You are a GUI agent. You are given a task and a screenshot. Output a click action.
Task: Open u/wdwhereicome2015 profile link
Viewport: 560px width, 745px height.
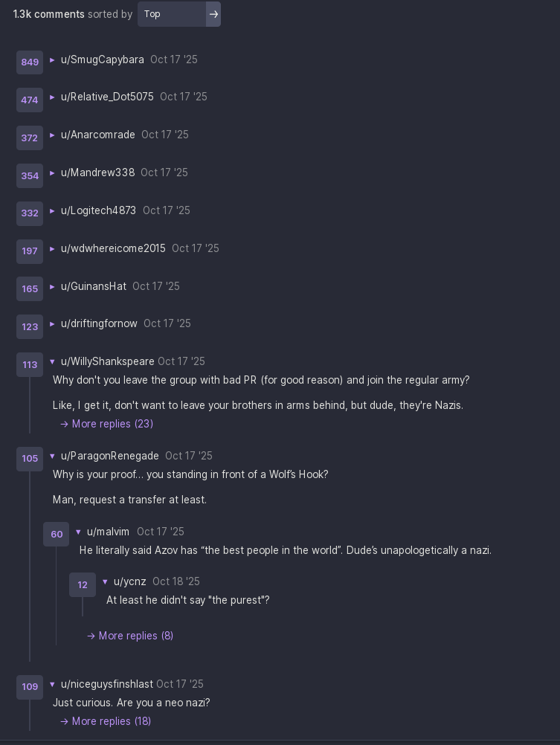point(113,248)
